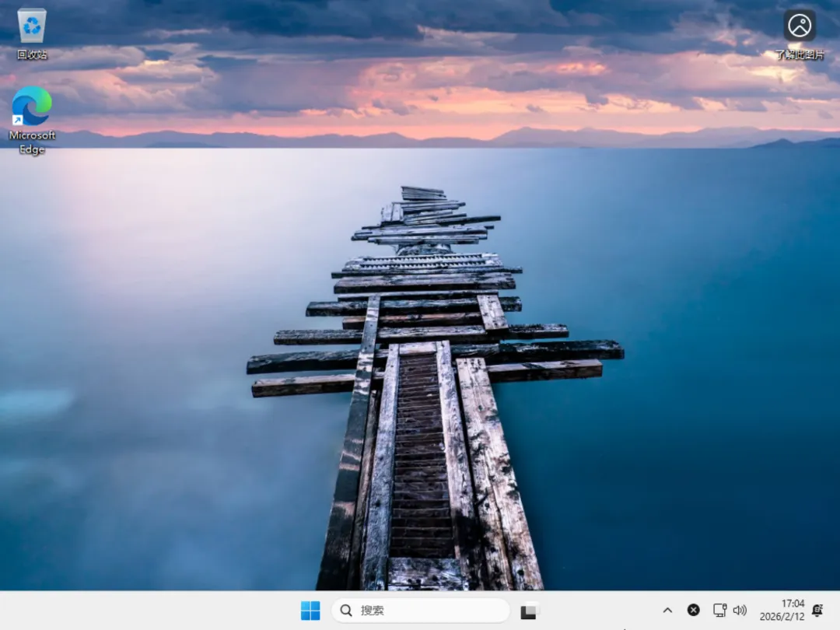Click the 搜索 taskbar search box
Viewport: 840px width, 630px height.
coord(420,611)
